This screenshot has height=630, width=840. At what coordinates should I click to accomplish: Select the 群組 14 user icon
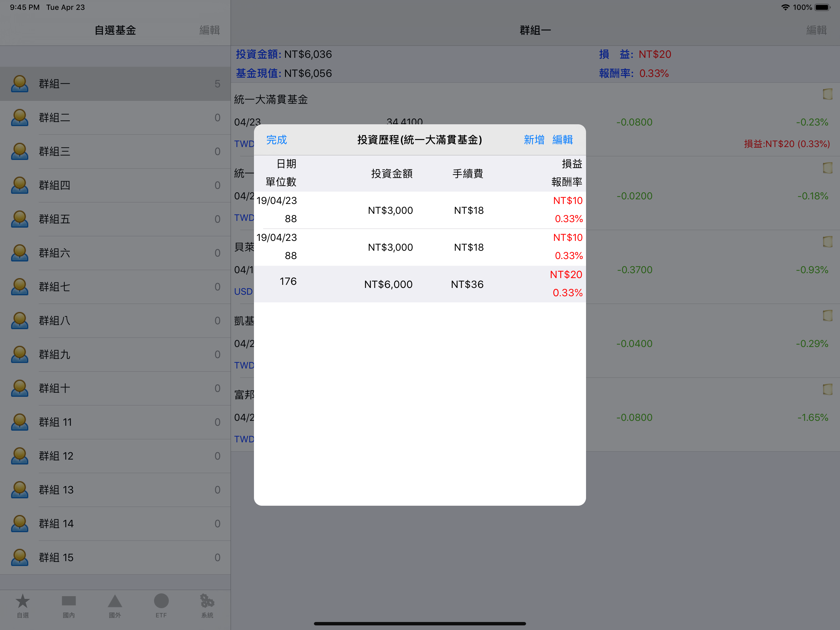click(x=20, y=523)
